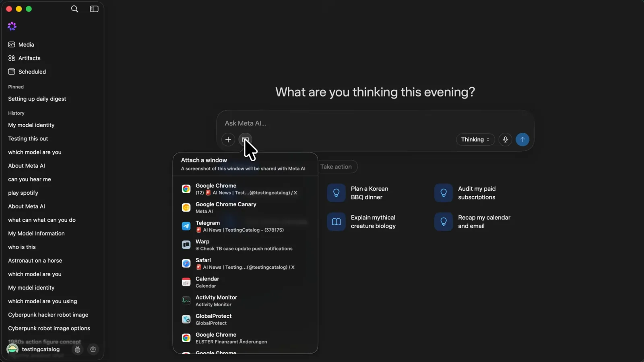The height and width of the screenshot is (362, 644).
Task: Attach Google Chrome Canary Meta AI window
Action: point(245,208)
